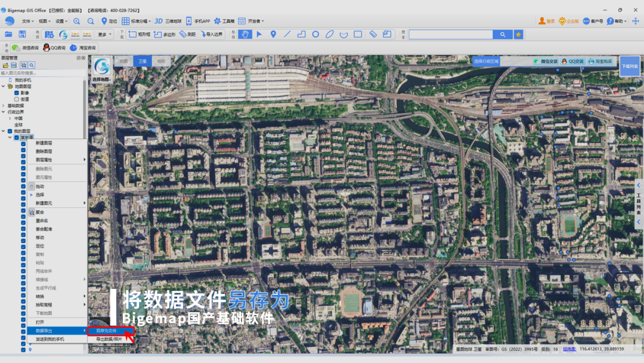The width and height of the screenshot is (644, 363).
Task: Click the 下载列表 button
Action: click(x=630, y=66)
